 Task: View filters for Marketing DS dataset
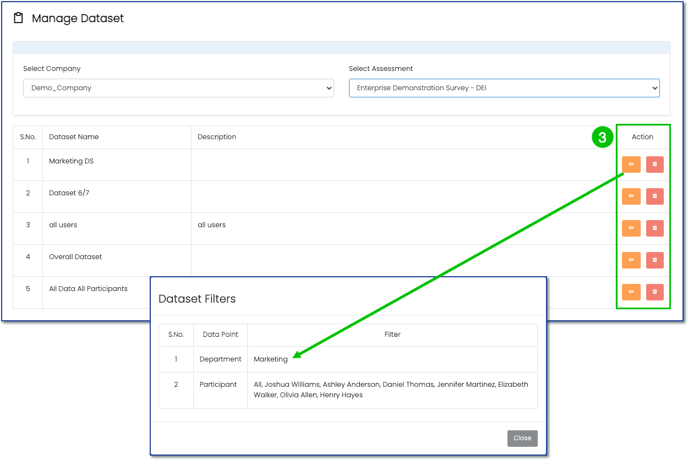[631, 164]
